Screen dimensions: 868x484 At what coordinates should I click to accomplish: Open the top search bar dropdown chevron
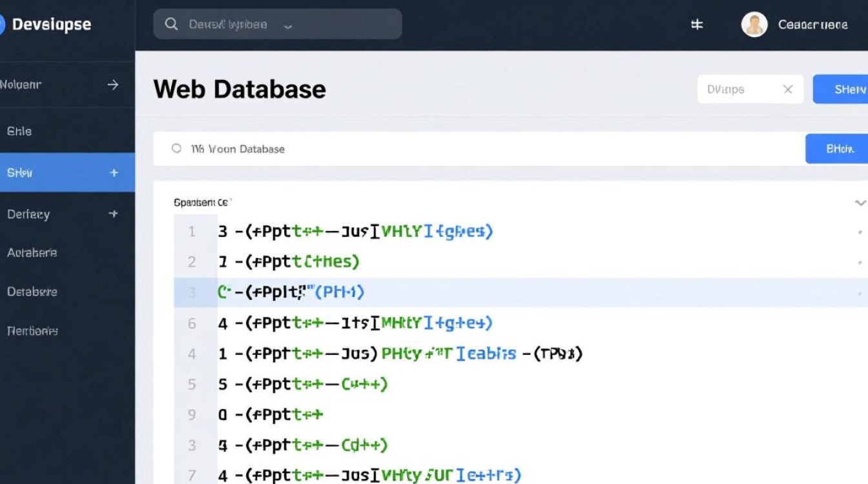[x=288, y=25]
